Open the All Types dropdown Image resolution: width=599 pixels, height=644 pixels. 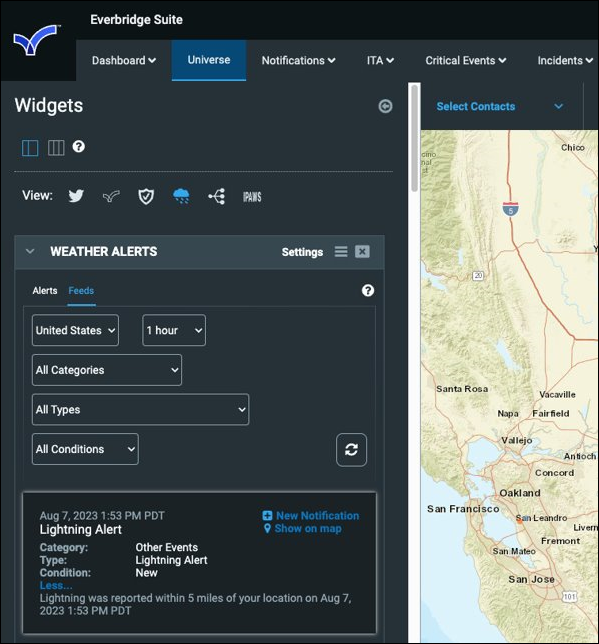click(x=141, y=409)
